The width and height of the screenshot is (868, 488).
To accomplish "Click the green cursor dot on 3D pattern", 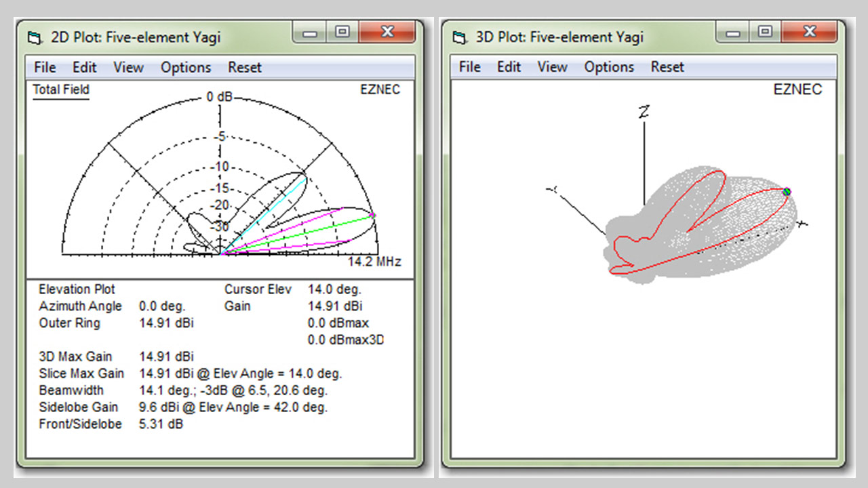I will tap(787, 192).
